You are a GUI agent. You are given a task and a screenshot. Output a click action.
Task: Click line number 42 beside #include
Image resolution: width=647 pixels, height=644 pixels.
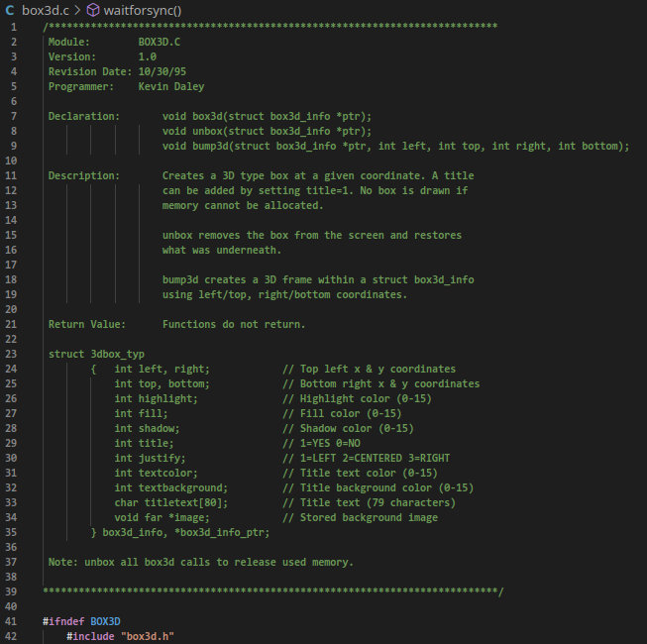[14, 636]
